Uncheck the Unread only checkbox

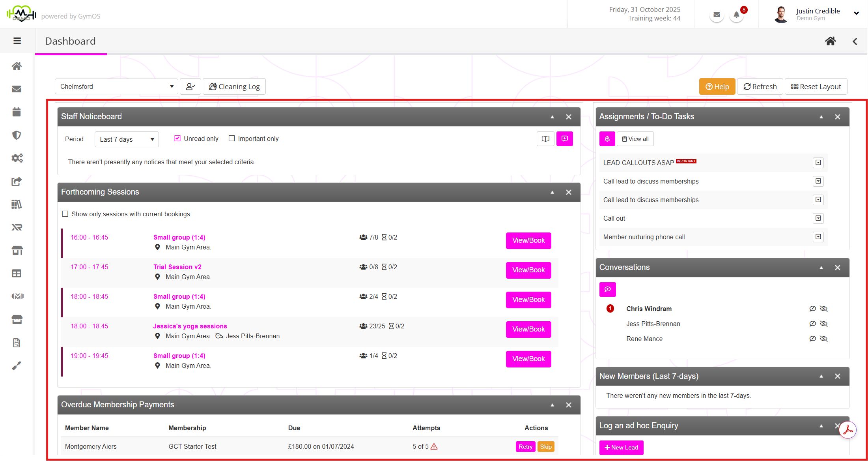[x=177, y=139]
